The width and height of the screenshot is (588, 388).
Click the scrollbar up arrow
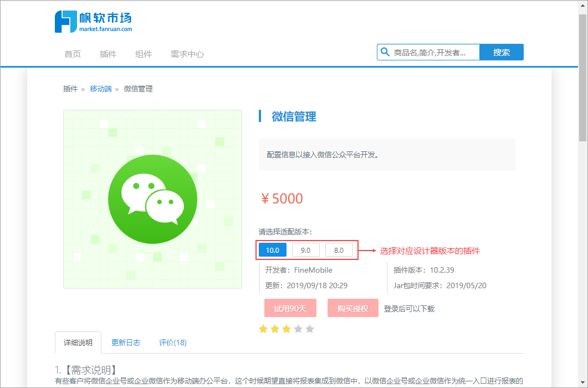click(x=582, y=7)
